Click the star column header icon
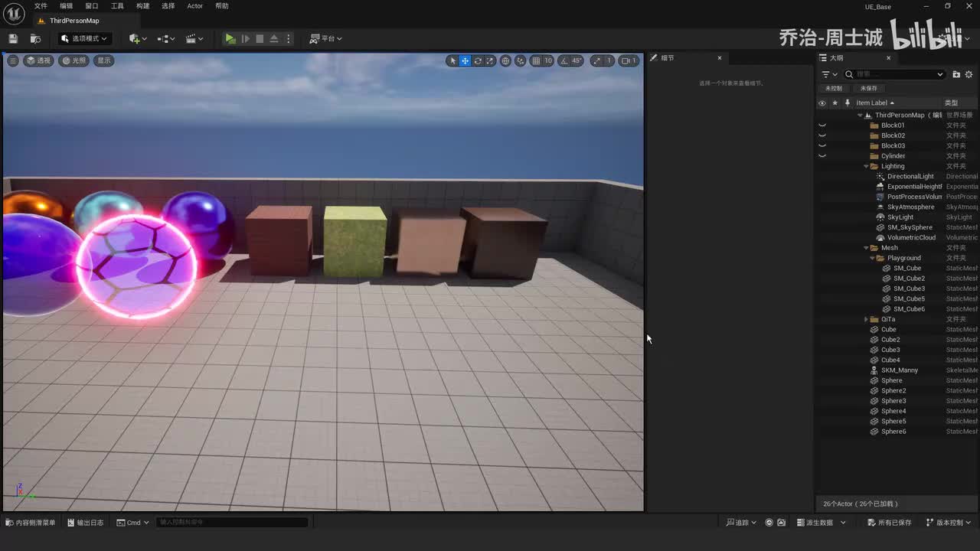This screenshot has width=980, height=551. pyautogui.click(x=835, y=103)
